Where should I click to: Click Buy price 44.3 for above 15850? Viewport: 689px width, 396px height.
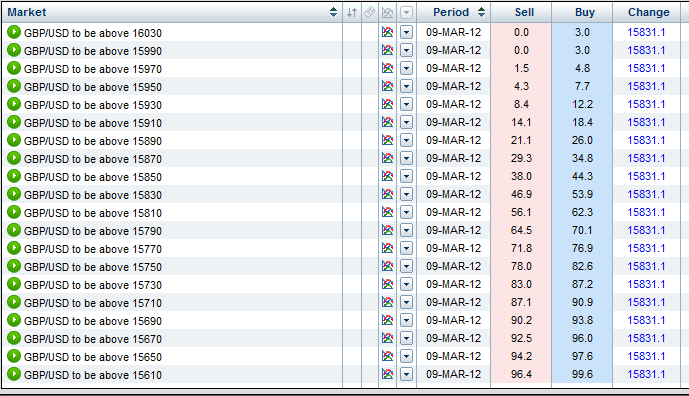click(582, 176)
